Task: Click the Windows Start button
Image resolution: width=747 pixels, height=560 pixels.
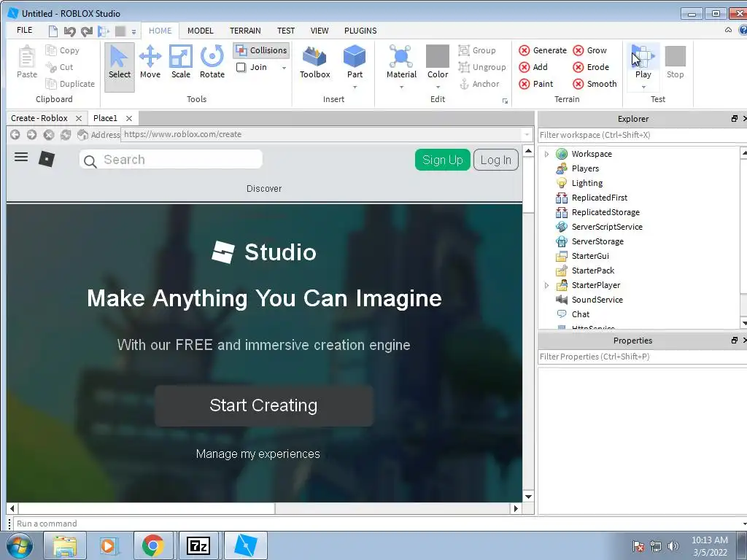Action: (x=20, y=545)
